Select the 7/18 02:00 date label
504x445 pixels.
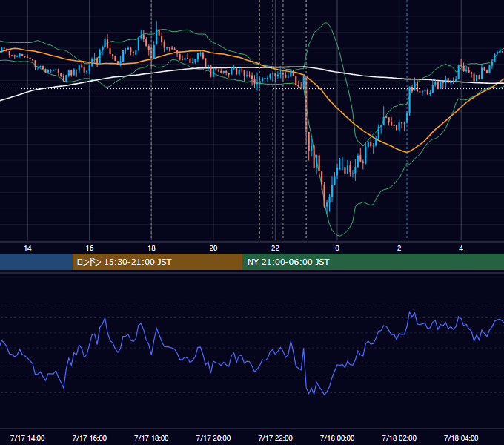click(x=399, y=438)
